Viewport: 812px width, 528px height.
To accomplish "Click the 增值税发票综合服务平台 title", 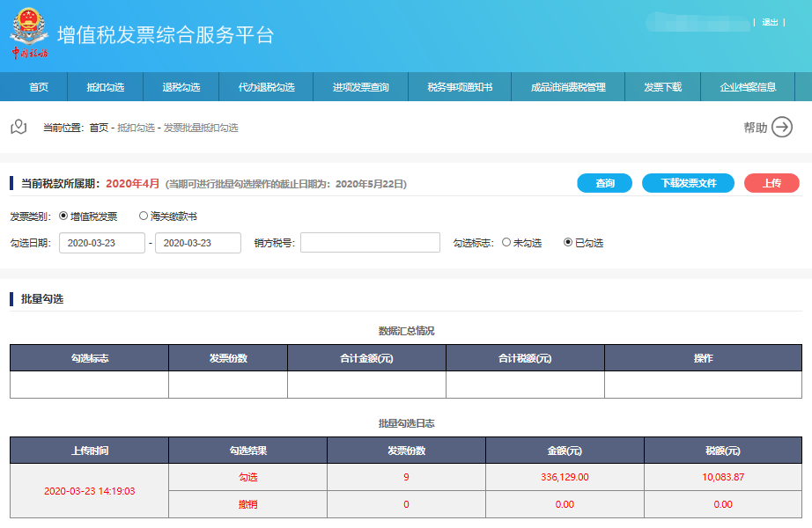I will [166, 34].
